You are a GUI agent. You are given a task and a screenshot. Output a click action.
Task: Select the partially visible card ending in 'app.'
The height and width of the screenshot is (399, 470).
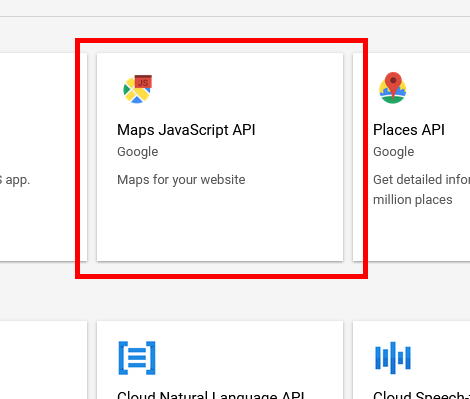(43, 157)
